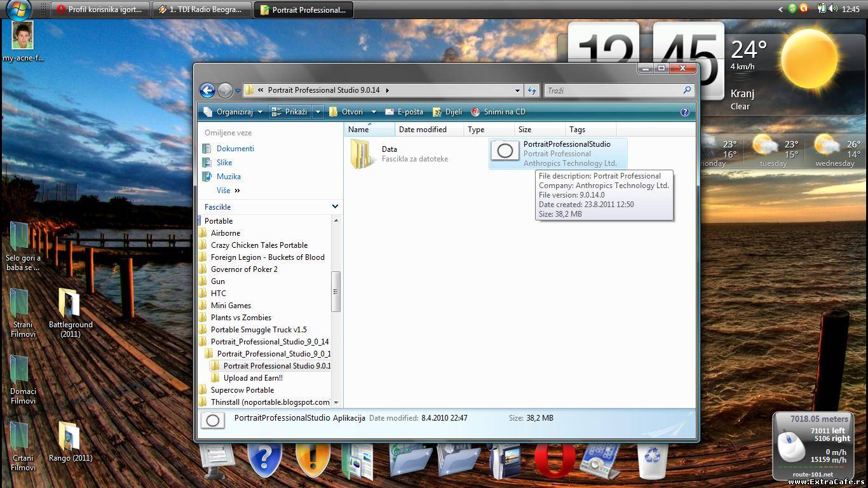Sort by the Size column header
Image resolution: width=868 pixels, height=488 pixels.
[x=539, y=130]
